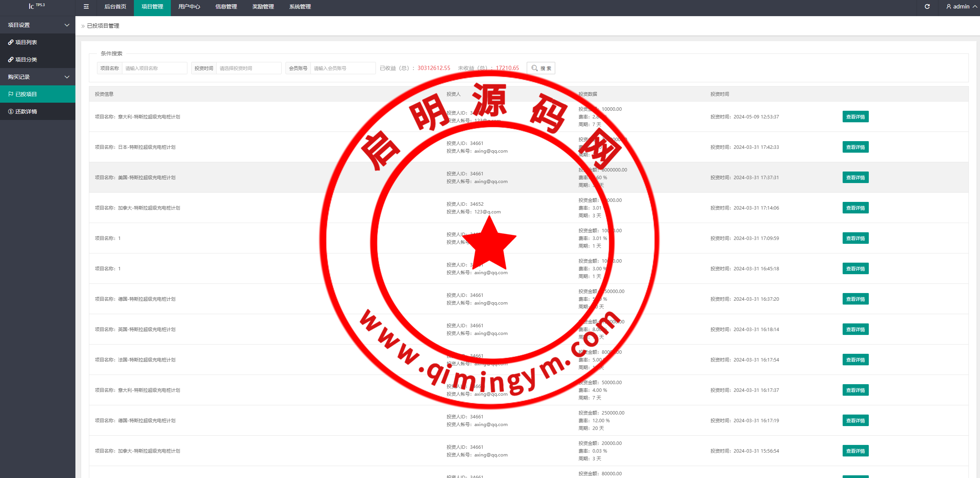This screenshot has height=478, width=980.
Task: Open 还款详情 coin icon item
Action: [x=11, y=112]
